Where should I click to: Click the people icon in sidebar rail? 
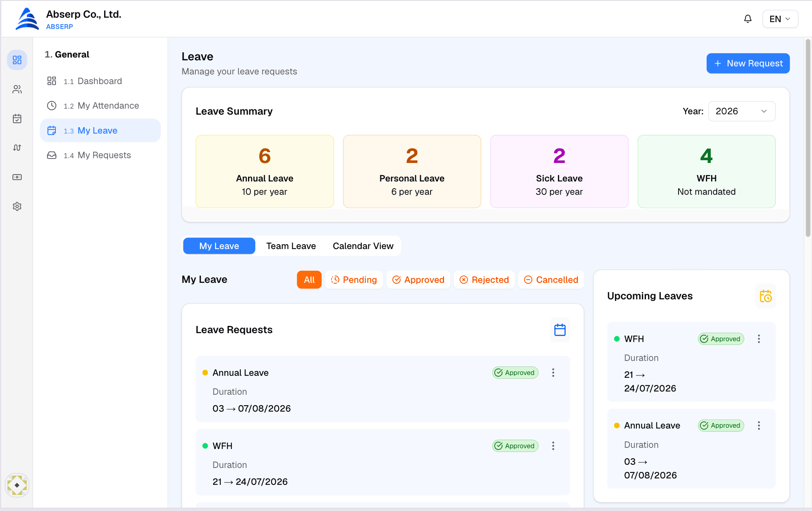tap(17, 89)
